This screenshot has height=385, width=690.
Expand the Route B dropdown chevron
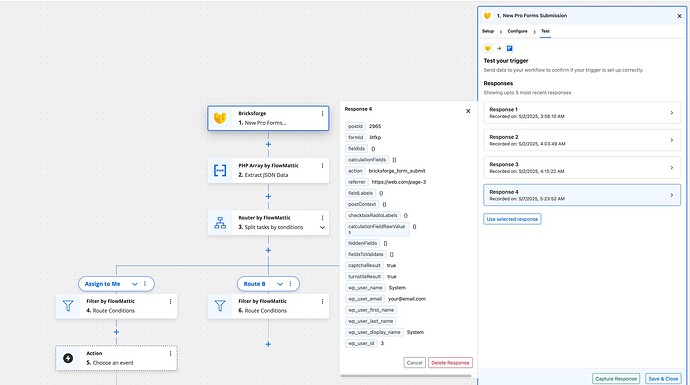pyautogui.click(x=280, y=284)
